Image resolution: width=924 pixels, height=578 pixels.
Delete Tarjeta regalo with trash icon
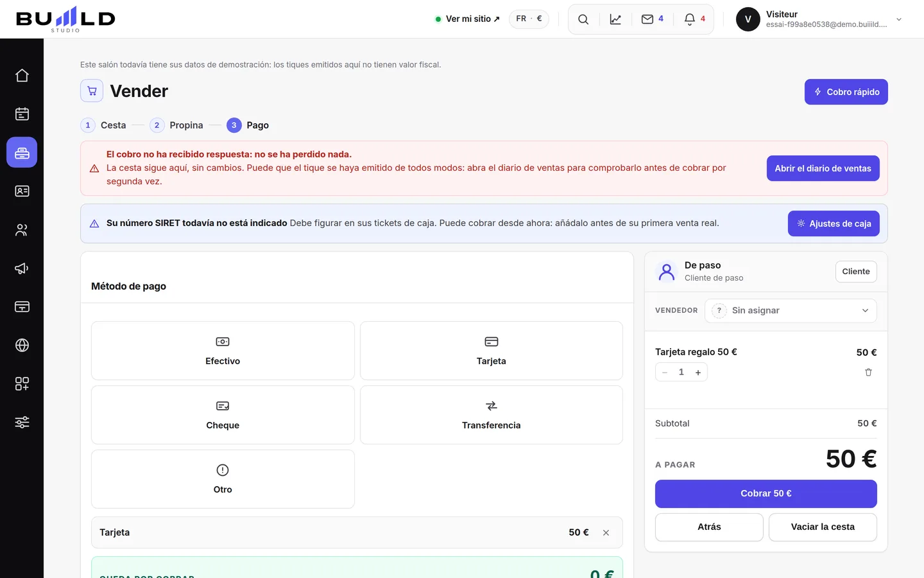[x=868, y=372]
